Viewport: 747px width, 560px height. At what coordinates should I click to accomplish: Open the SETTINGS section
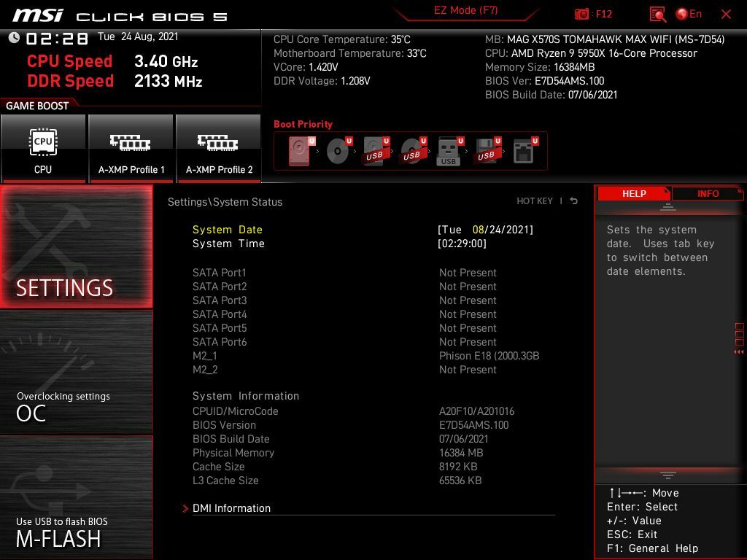pos(76,246)
